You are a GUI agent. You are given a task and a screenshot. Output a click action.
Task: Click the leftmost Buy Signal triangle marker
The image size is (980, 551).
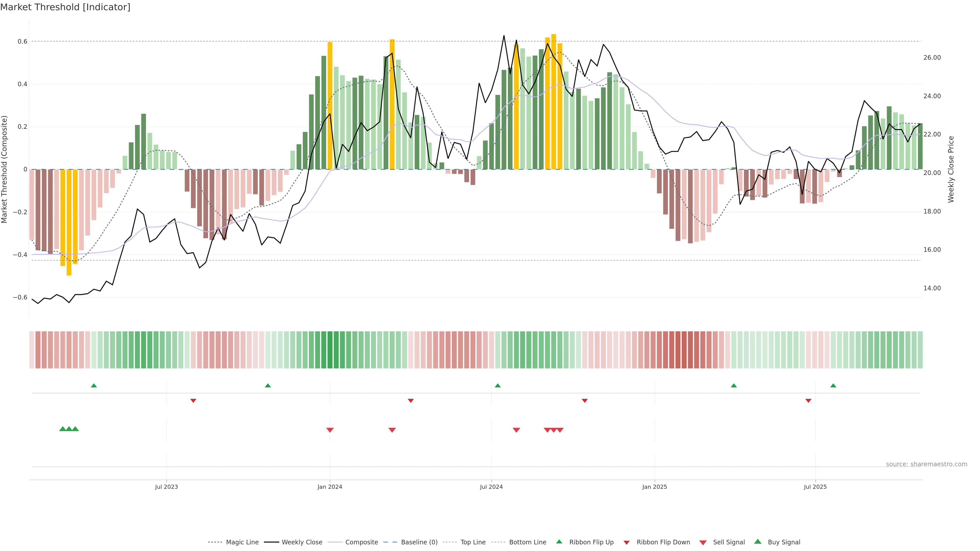tap(63, 429)
